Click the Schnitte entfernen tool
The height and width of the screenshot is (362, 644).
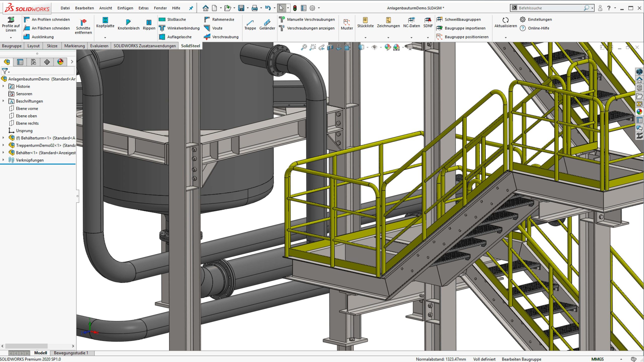[83, 26]
